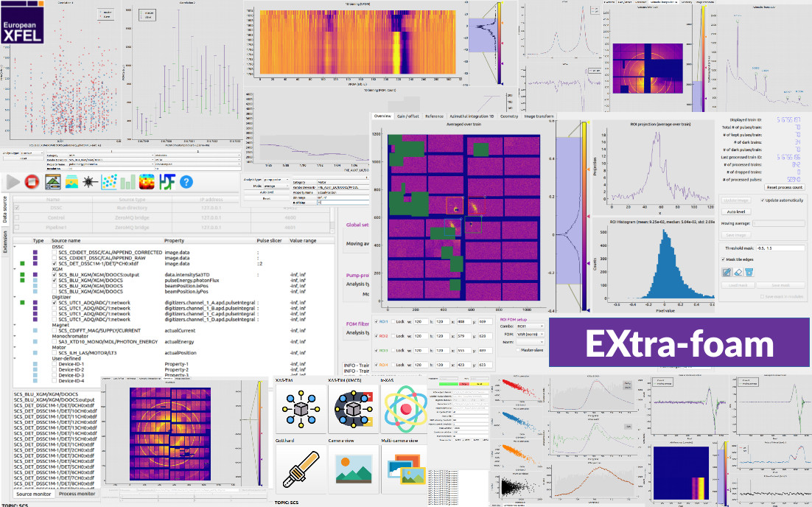This screenshot has width=812, height=507.
Task: Switch to Source monitor tab
Action: click(34, 494)
